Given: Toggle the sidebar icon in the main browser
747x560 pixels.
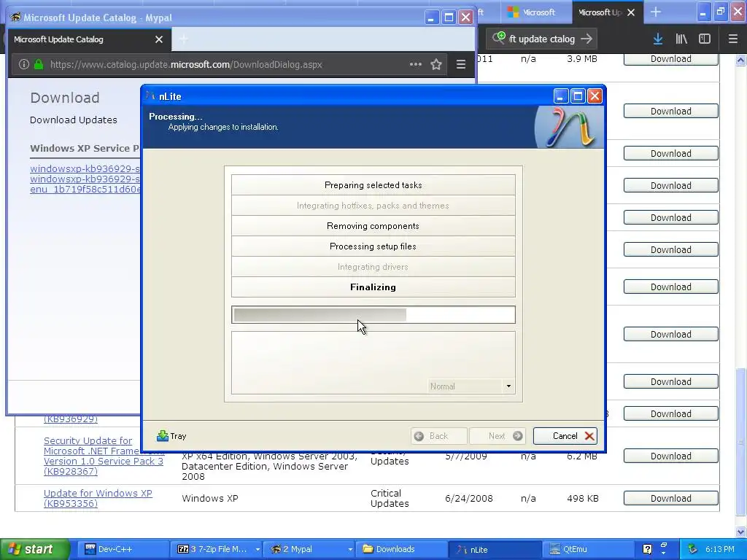Looking at the screenshot, I should (705, 39).
